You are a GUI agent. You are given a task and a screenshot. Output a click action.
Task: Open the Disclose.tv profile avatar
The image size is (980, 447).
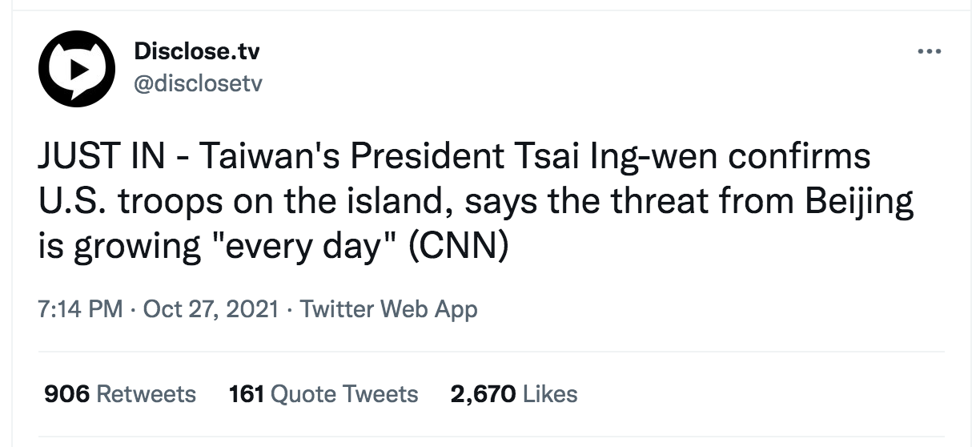77,69
